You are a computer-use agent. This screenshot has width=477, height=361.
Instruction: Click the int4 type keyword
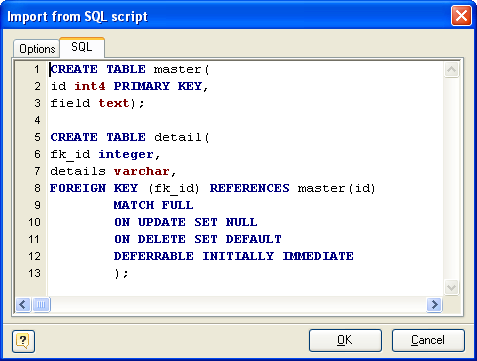(x=90, y=86)
